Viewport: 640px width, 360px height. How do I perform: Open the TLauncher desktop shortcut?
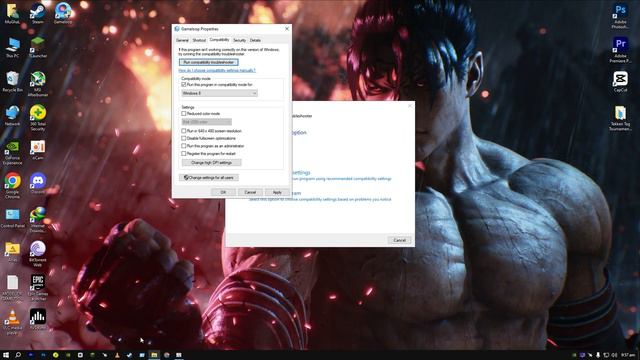point(38,47)
